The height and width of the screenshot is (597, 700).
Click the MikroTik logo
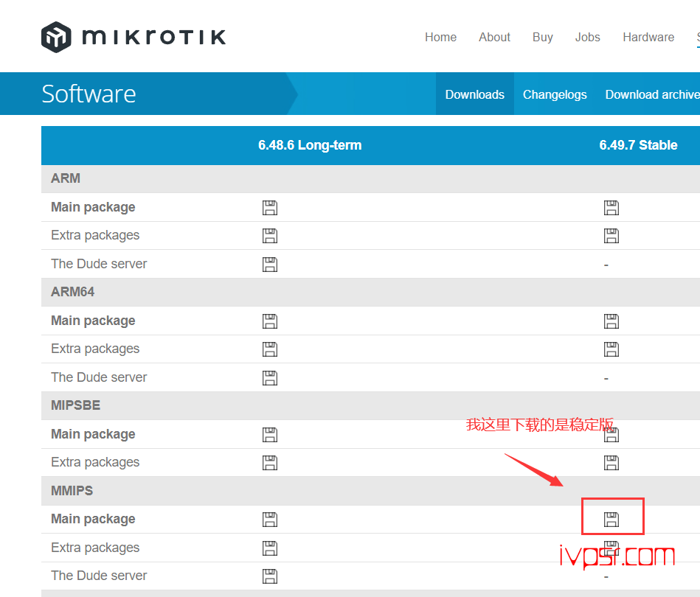(134, 37)
